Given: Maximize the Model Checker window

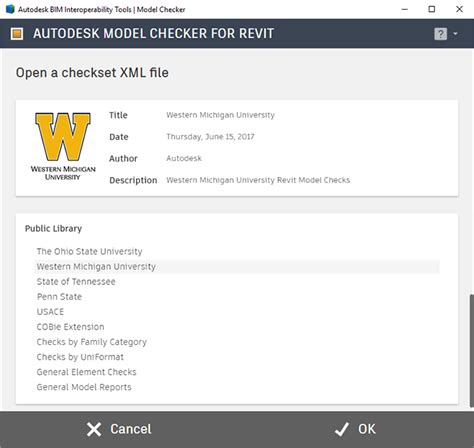Looking at the screenshot, I should tap(432, 9).
